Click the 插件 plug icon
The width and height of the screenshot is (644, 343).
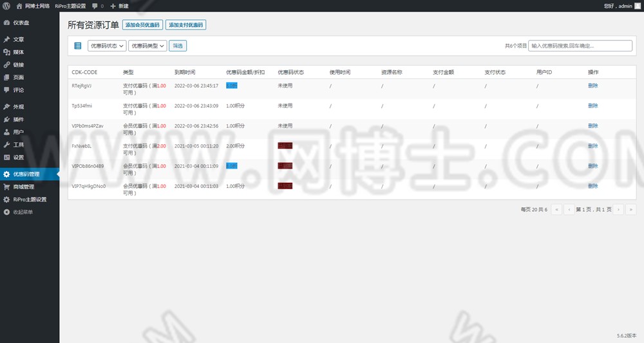[6, 120]
